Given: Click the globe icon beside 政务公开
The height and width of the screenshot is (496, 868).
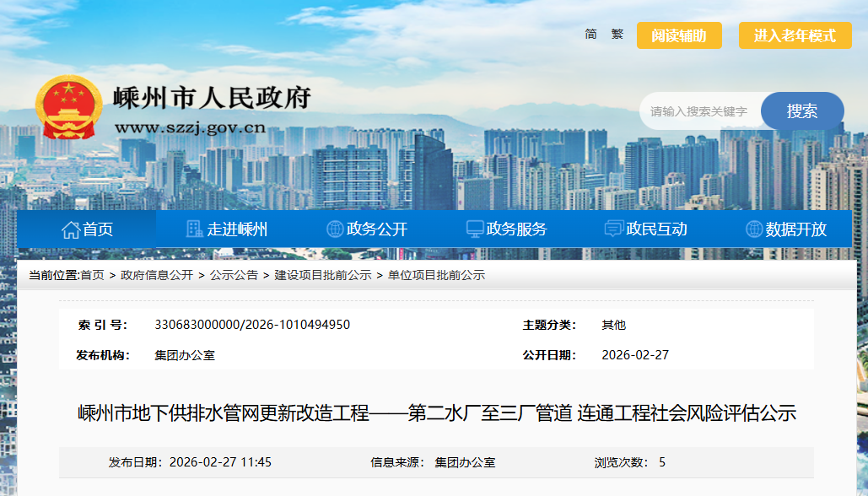Looking at the screenshot, I should click(335, 229).
